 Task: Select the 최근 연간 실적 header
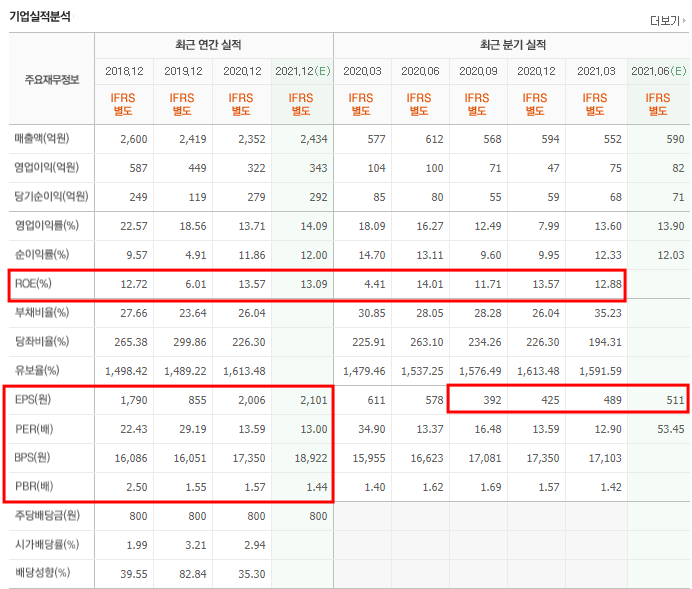point(208,45)
